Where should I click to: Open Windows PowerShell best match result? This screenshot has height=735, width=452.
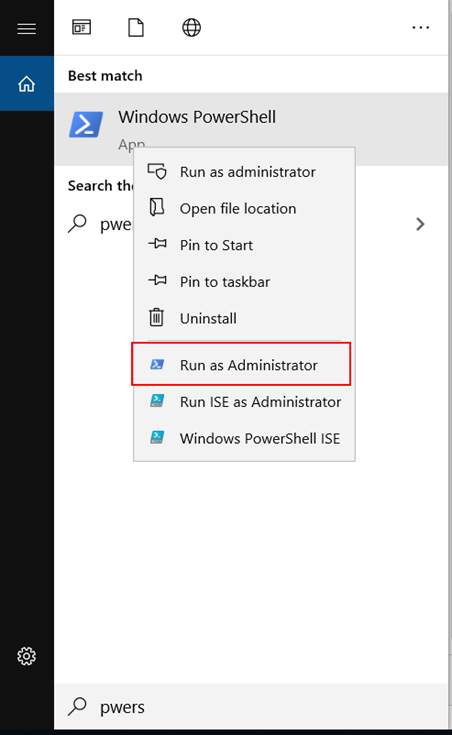coord(251,129)
